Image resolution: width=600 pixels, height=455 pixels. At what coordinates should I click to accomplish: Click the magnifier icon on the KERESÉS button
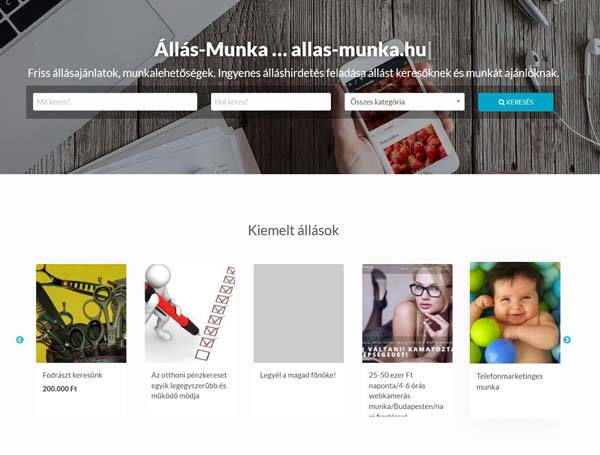(502, 103)
